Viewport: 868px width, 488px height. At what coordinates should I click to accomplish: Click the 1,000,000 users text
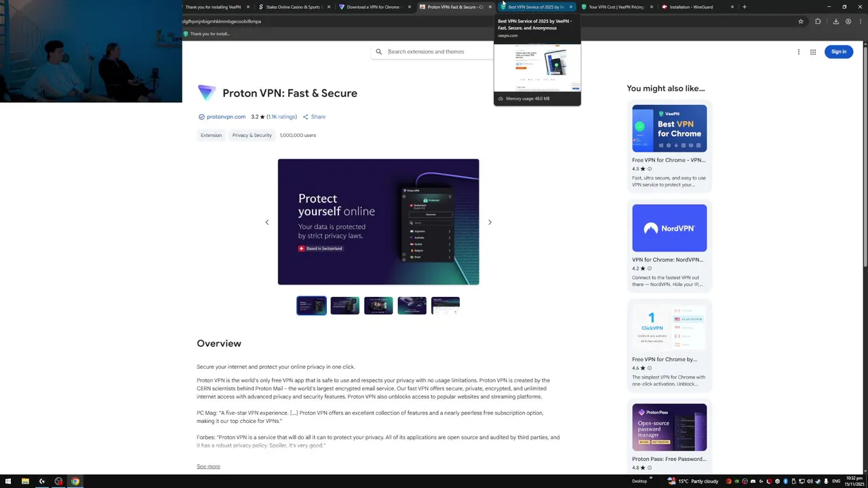click(298, 135)
